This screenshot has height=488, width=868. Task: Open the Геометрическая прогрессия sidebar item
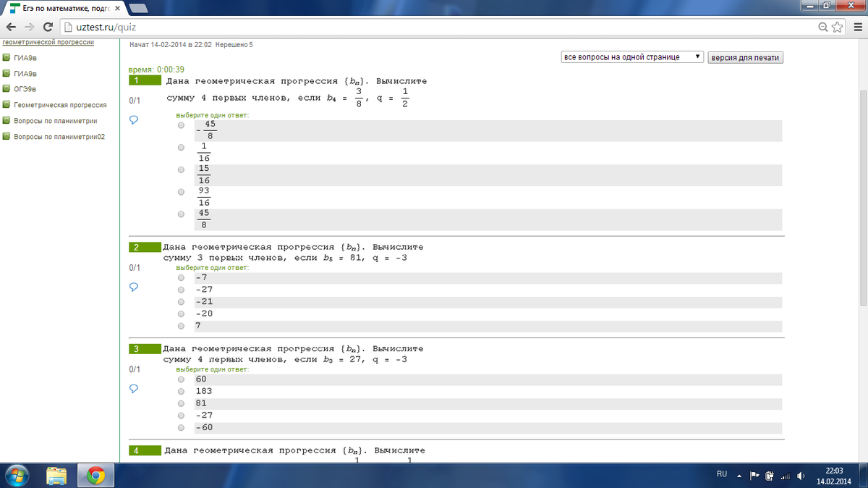pos(60,105)
